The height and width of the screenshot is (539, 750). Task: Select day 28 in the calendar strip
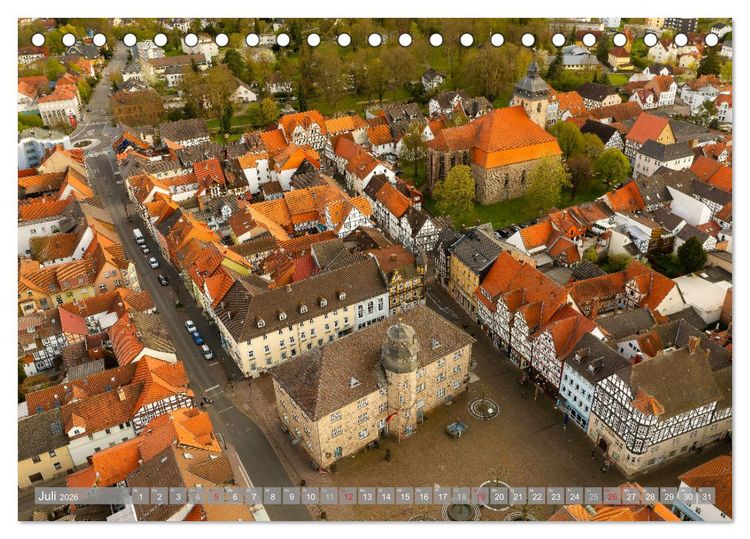[651, 496]
